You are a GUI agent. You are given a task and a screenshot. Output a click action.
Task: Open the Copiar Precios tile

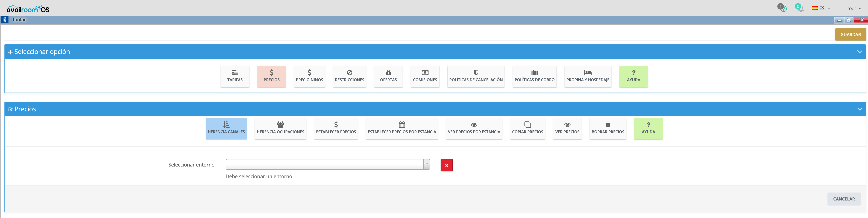coord(527,128)
